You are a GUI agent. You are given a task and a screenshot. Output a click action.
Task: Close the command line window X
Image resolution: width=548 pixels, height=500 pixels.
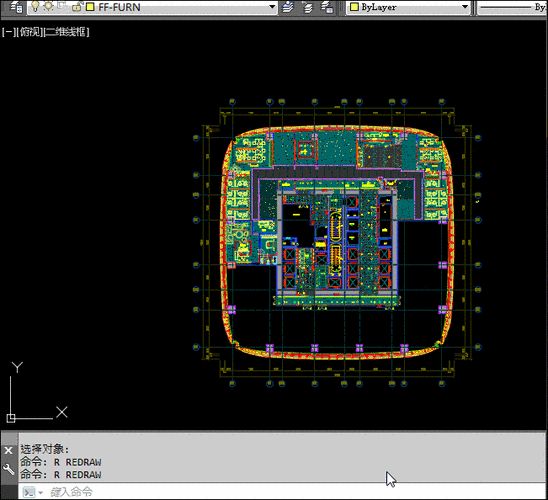coord(9,450)
